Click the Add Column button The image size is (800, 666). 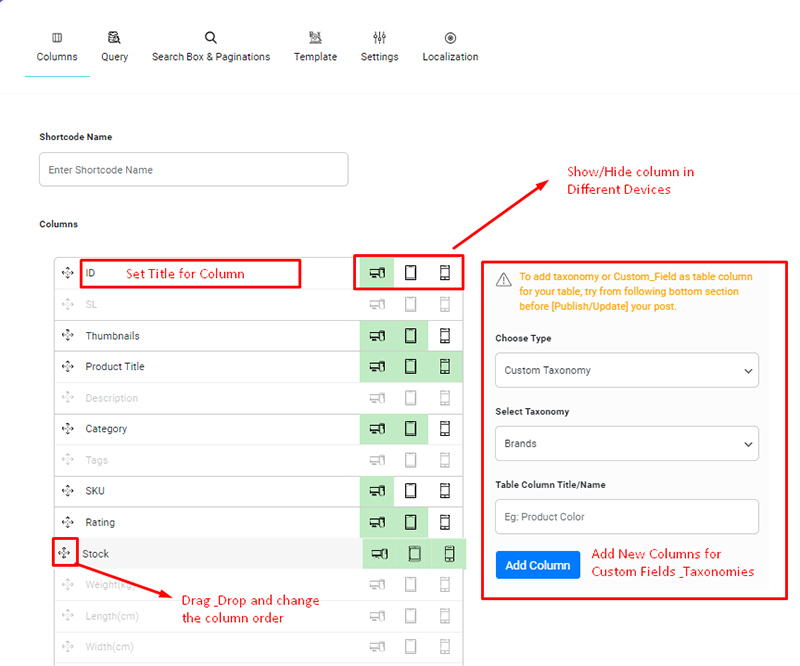[537, 565]
